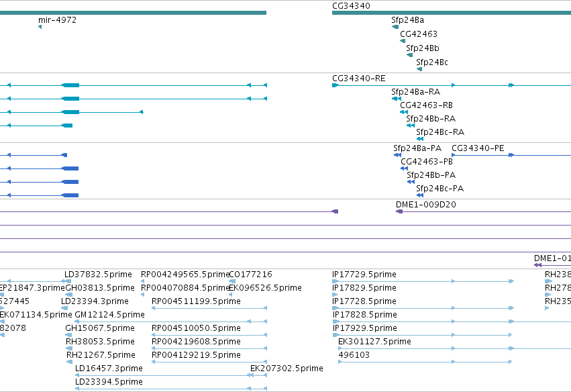Select the CG42463 gene label
The height and width of the screenshot is (392, 571).
pos(419,34)
